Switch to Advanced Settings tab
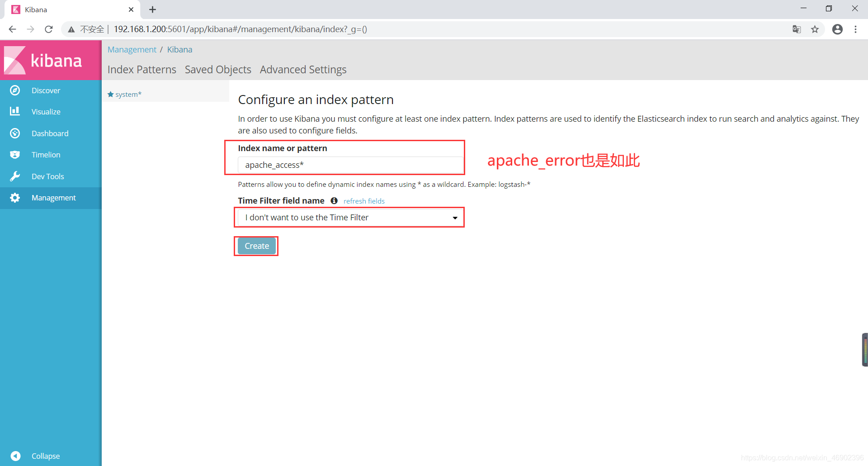 point(303,70)
